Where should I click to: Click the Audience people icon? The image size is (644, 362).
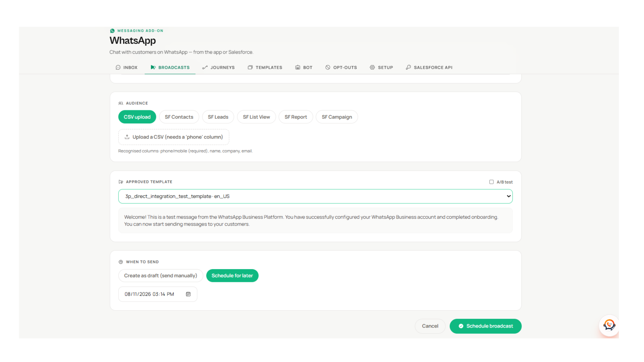[x=121, y=103]
